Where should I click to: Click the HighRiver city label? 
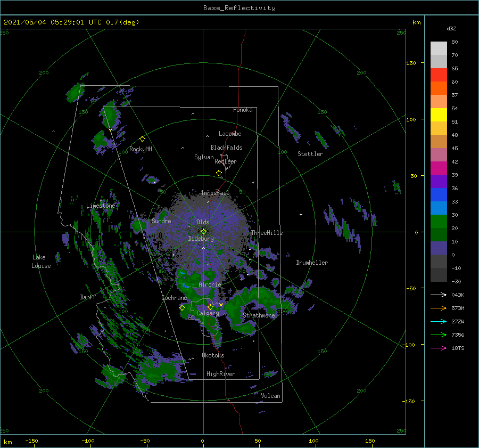[221, 374]
